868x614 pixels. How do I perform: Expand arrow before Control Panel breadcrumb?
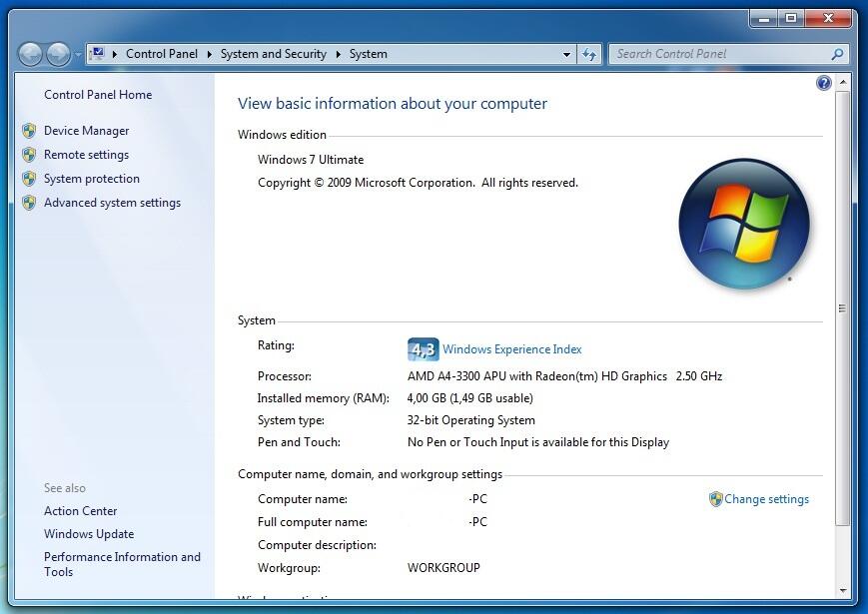[115, 54]
